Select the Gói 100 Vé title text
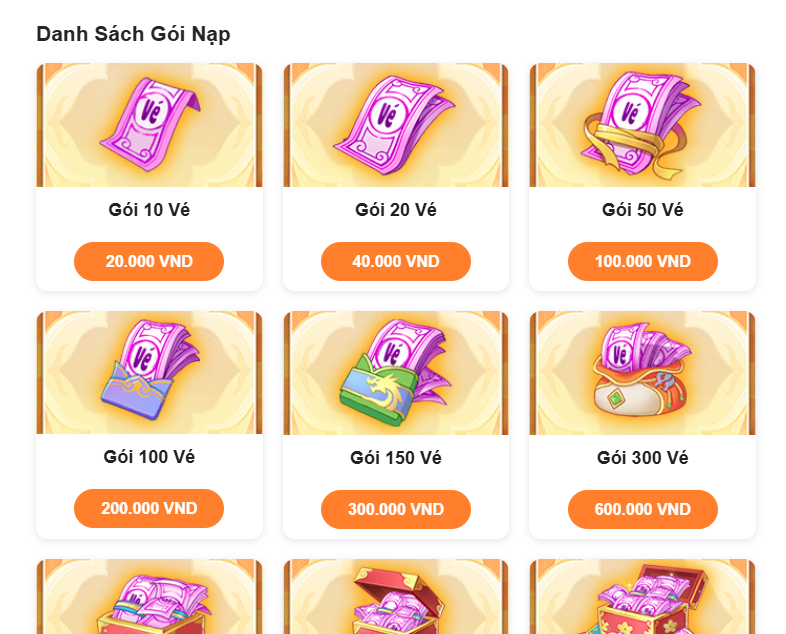The height and width of the screenshot is (634, 786). click(149, 457)
